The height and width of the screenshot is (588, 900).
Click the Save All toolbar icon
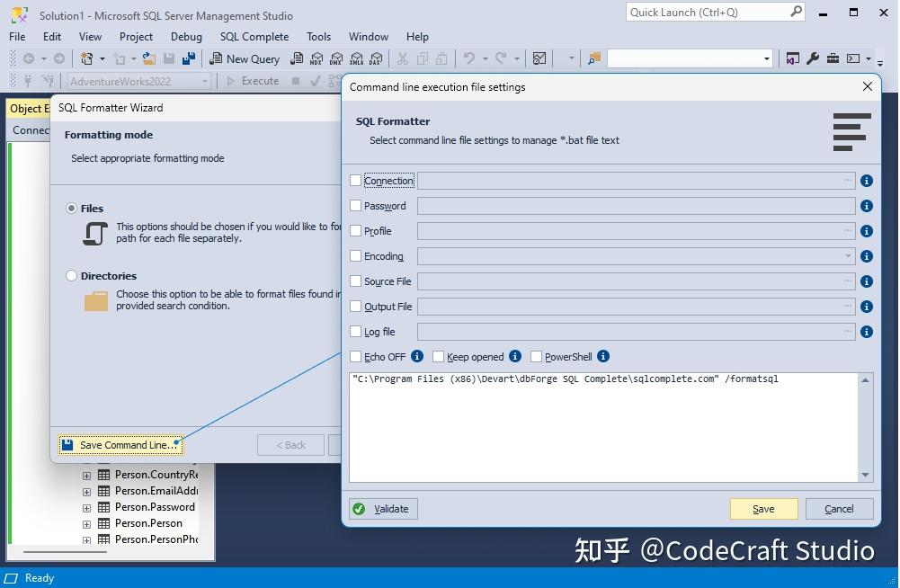(x=188, y=58)
